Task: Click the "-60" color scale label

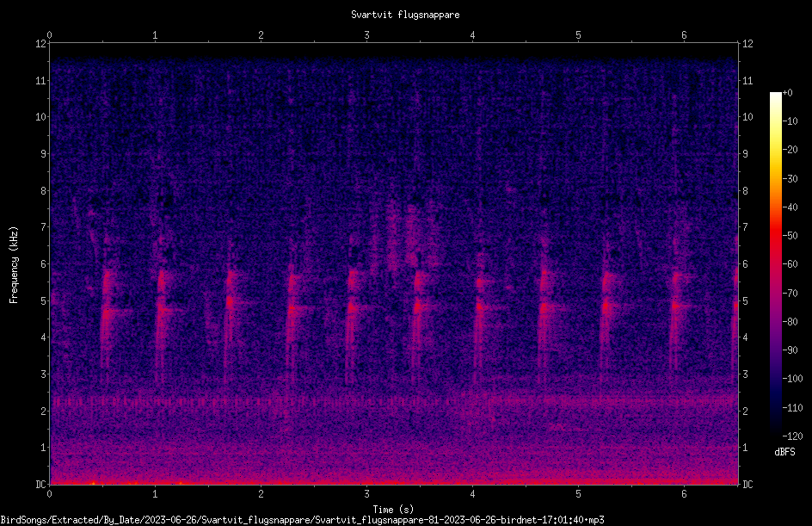Action: (x=790, y=264)
